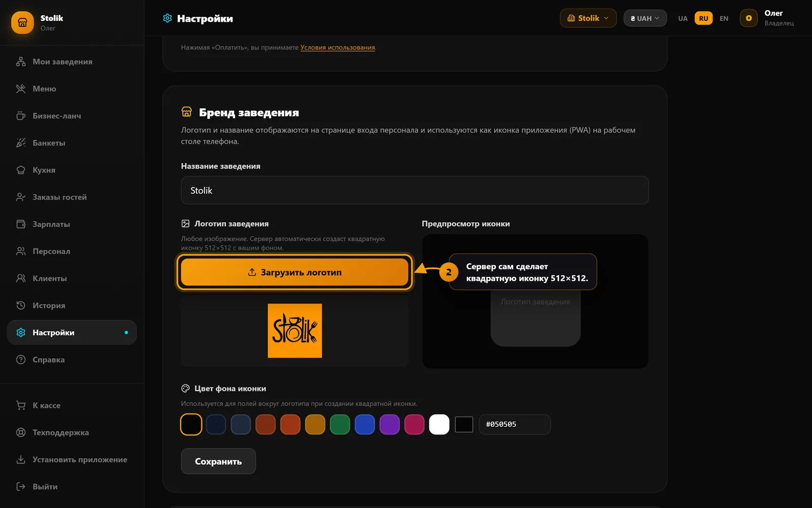Click the Загрузить логотип button
This screenshot has height=508, width=812.
click(295, 272)
